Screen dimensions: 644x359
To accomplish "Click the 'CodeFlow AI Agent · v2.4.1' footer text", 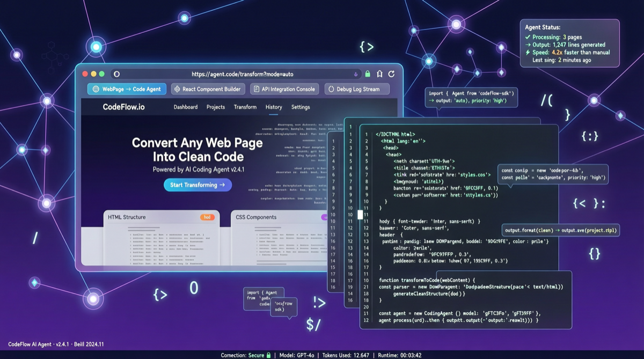I will 56,345.
